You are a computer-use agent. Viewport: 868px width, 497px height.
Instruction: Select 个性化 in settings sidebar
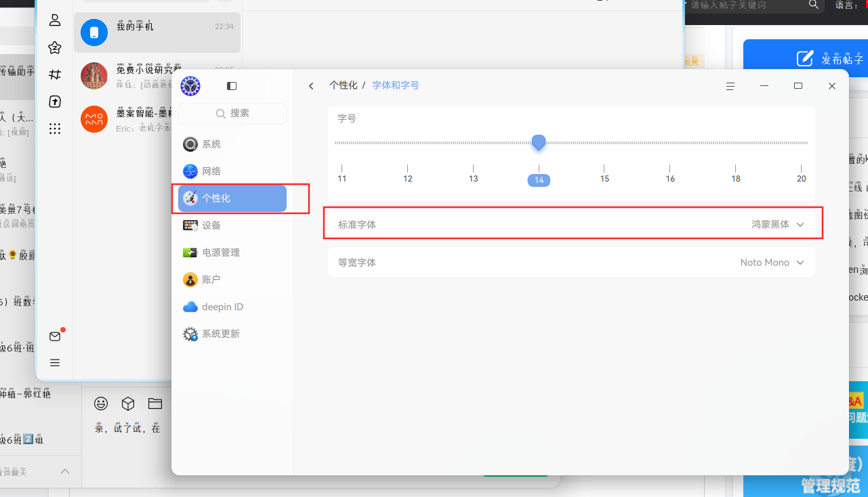232,198
